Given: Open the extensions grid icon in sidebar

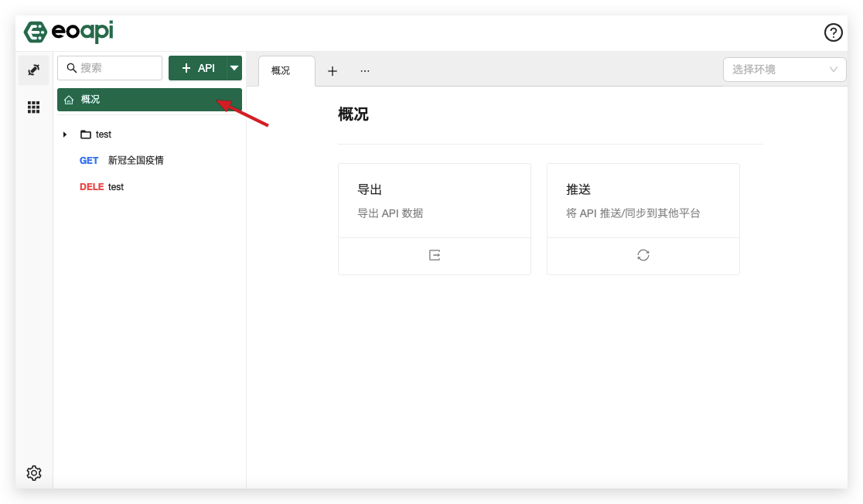Looking at the screenshot, I should 33,107.
